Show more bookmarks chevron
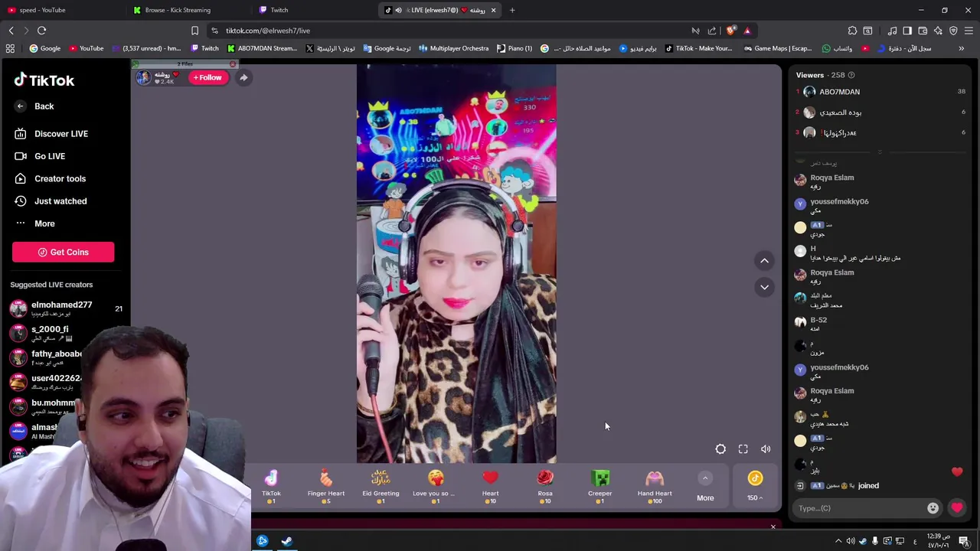 [x=961, y=48]
